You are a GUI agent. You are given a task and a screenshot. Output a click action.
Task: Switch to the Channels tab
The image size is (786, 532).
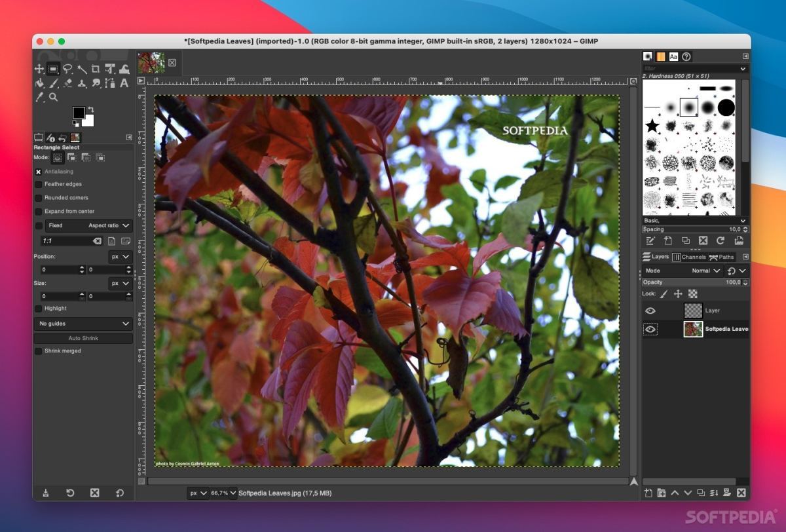(689, 257)
